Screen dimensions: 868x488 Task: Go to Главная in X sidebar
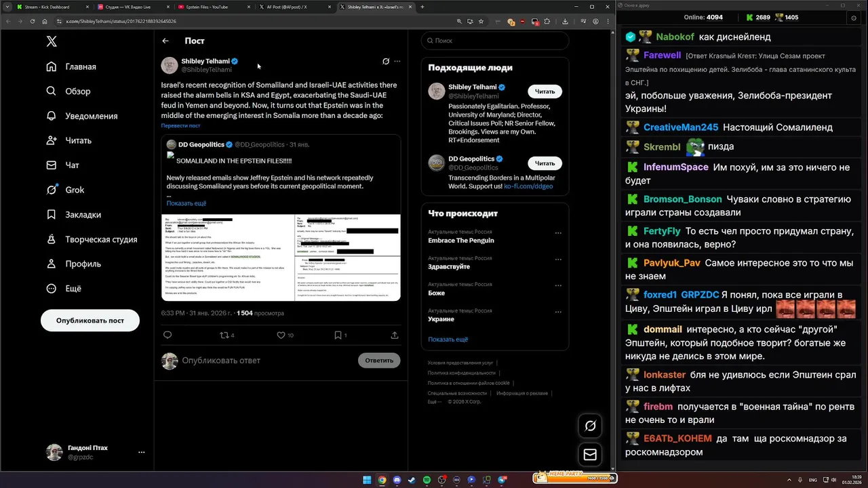pos(71,66)
